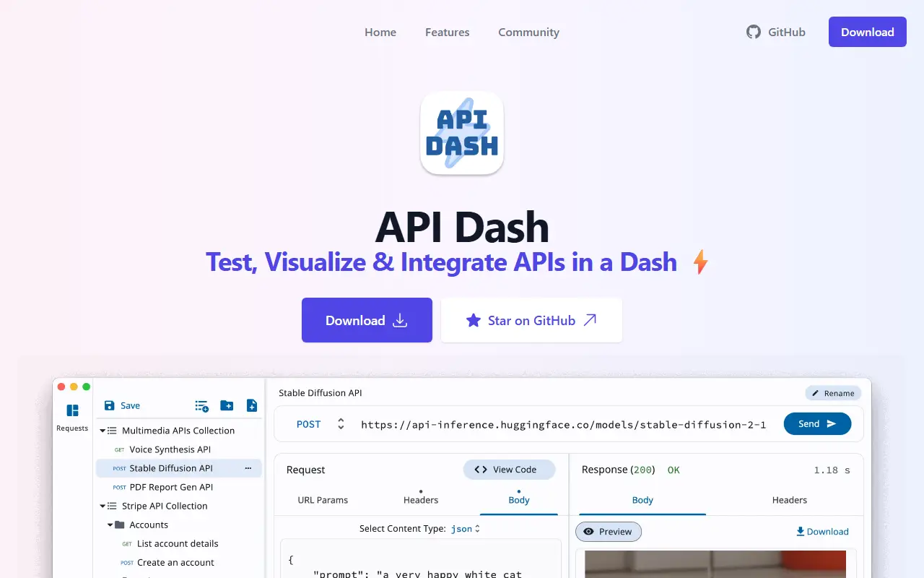The image size is (924, 578).
Task: Open the POST method dropdown
Action: point(321,424)
